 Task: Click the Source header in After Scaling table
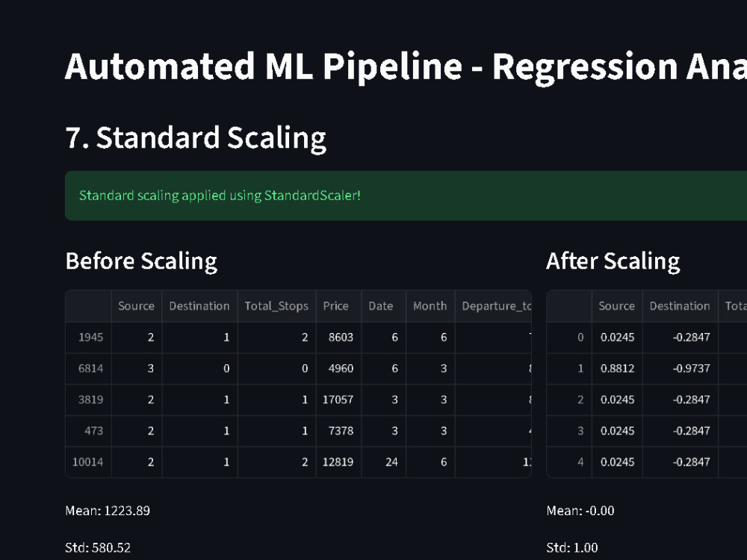[617, 306]
